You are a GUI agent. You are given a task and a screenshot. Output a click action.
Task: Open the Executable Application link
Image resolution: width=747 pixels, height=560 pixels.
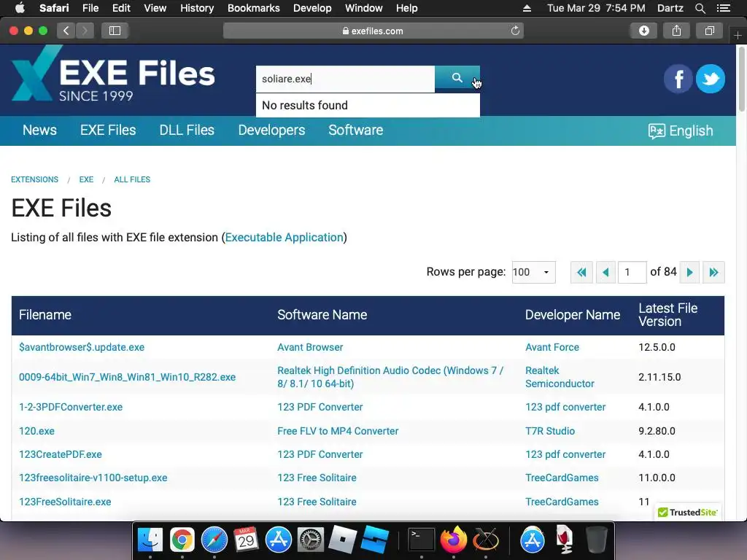click(285, 237)
